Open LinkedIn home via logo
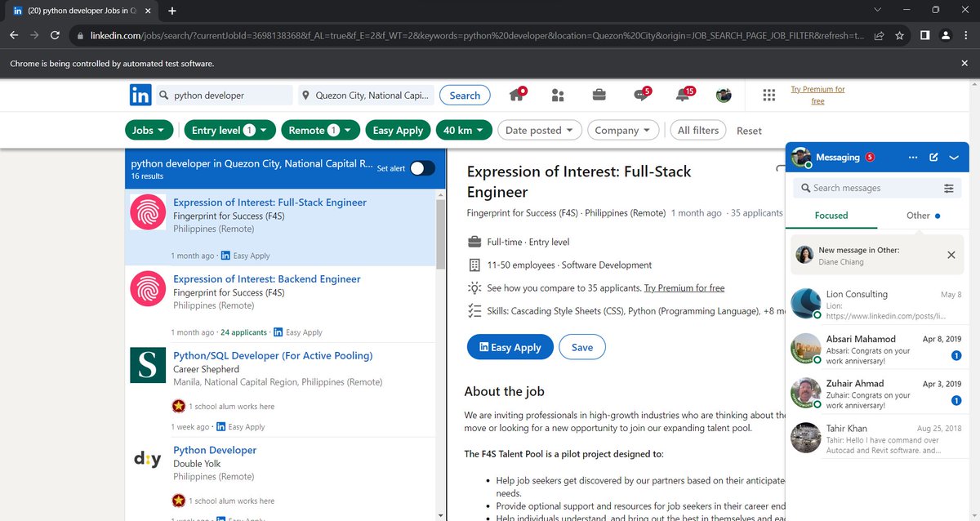Screen dimensions: 980x521 click(140, 95)
